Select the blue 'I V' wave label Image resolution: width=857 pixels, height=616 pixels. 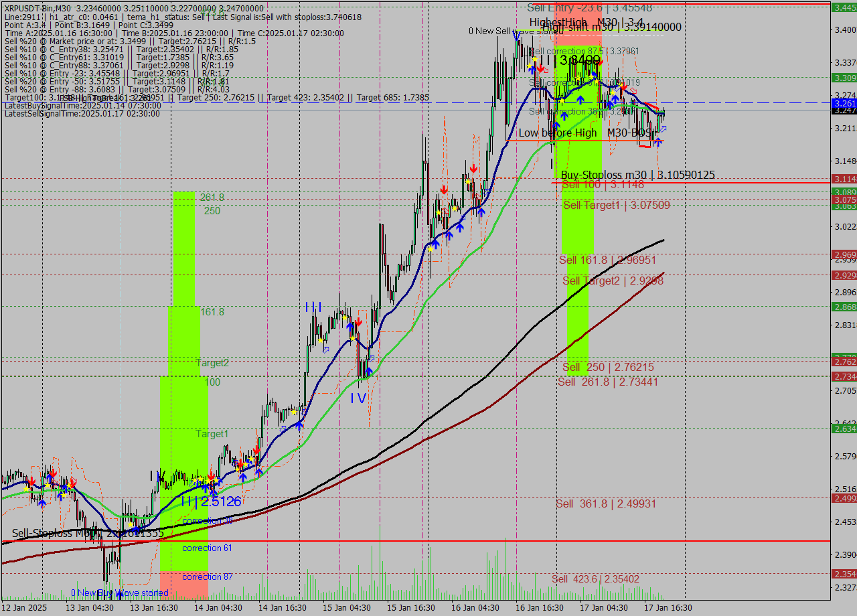tap(358, 398)
